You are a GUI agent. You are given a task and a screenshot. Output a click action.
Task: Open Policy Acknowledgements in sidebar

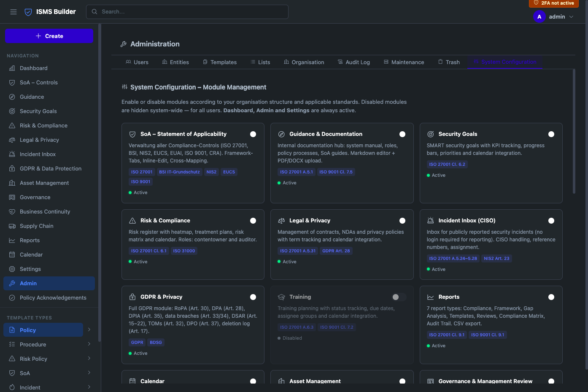tap(49, 297)
